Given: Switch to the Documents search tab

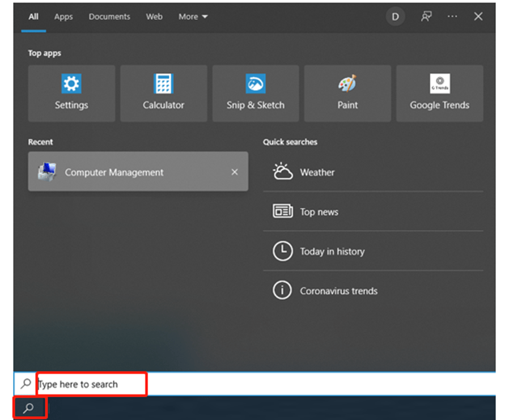Looking at the screenshot, I should 109,16.
